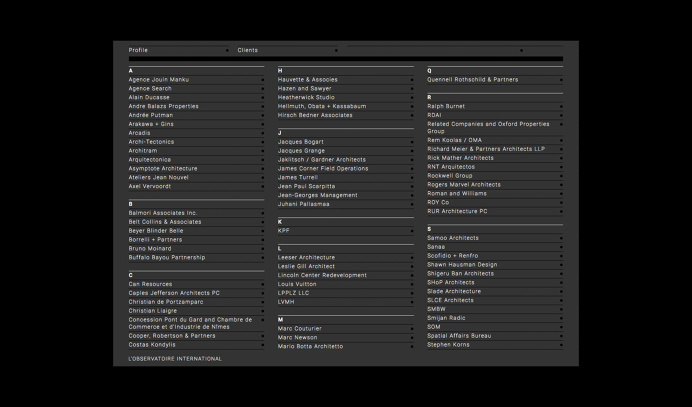Viewport: 692px width, 407px height.
Task: Open the Ateliers Jean Nouvel client link
Action: click(x=158, y=177)
